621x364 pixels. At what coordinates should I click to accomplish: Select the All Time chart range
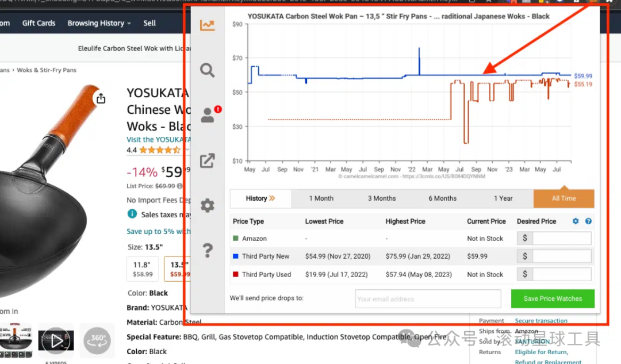coord(564,198)
